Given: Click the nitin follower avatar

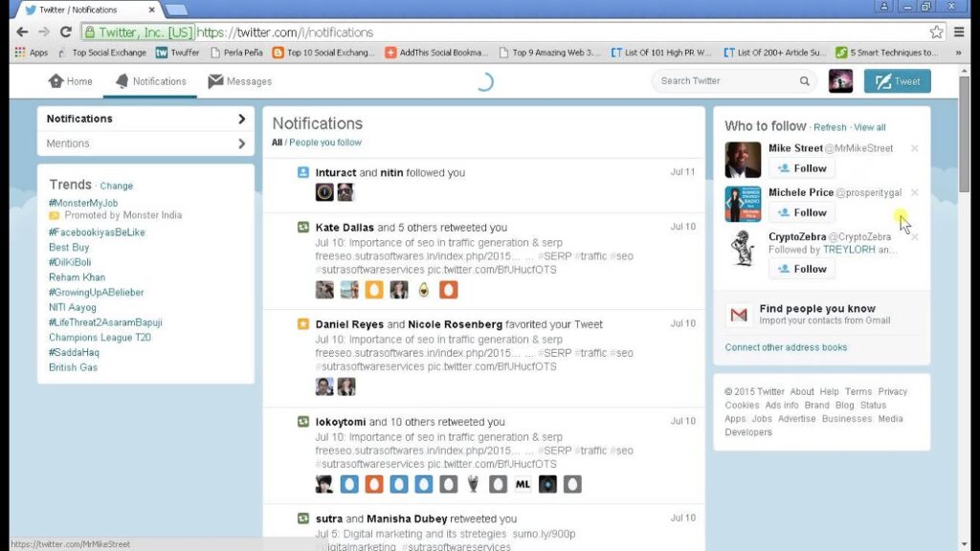Looking at the screenshot, I should 345,191.
